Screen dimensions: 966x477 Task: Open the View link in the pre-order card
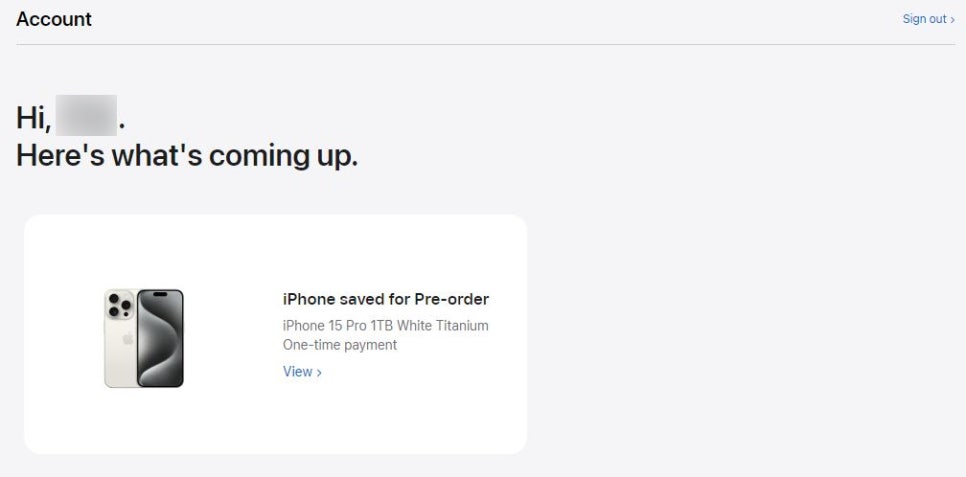coord(302,372)
